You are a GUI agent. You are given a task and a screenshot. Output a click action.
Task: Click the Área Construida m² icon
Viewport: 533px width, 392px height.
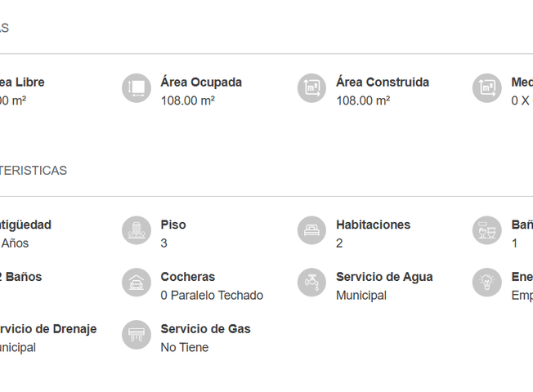click(x=311, y=88)
